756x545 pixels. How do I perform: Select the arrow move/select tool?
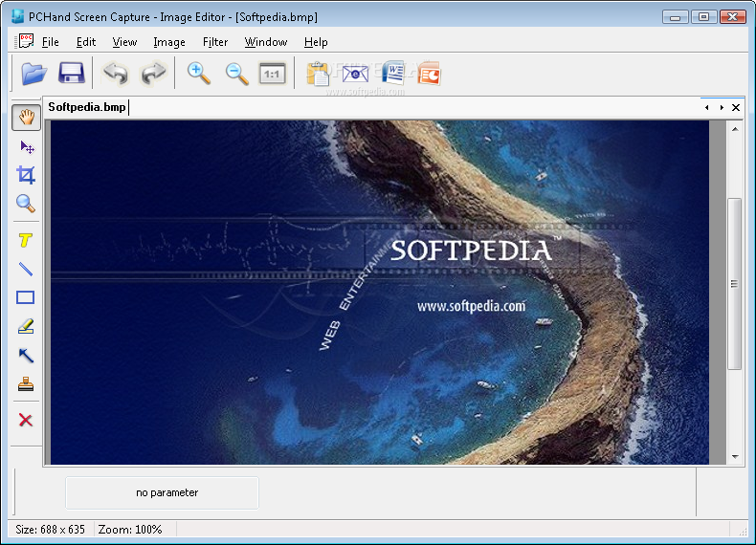click(26, 147)
